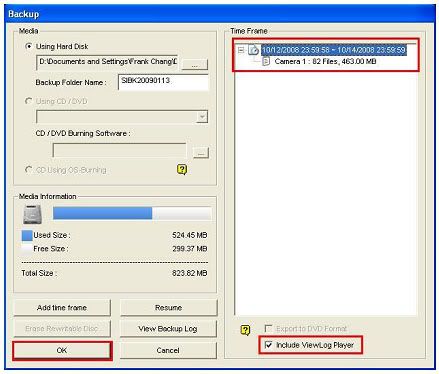Click the hard disk path text field
Screen dimensions: 439x374
point(107,62)
